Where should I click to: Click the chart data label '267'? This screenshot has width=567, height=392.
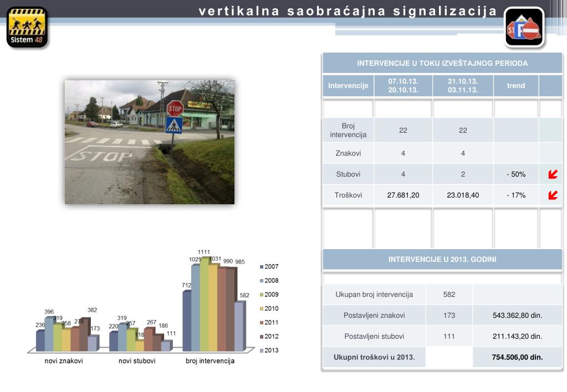151,322
